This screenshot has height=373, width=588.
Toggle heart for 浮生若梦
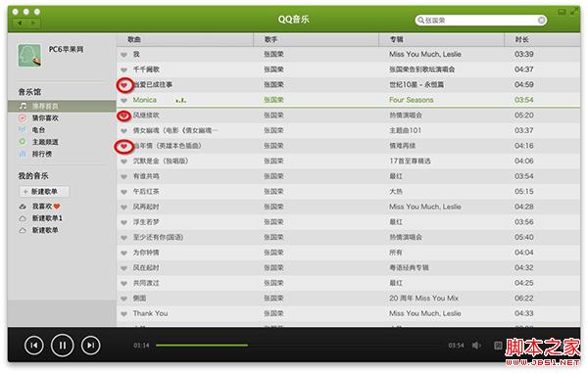pyautogui.click(x=123, y=223)
